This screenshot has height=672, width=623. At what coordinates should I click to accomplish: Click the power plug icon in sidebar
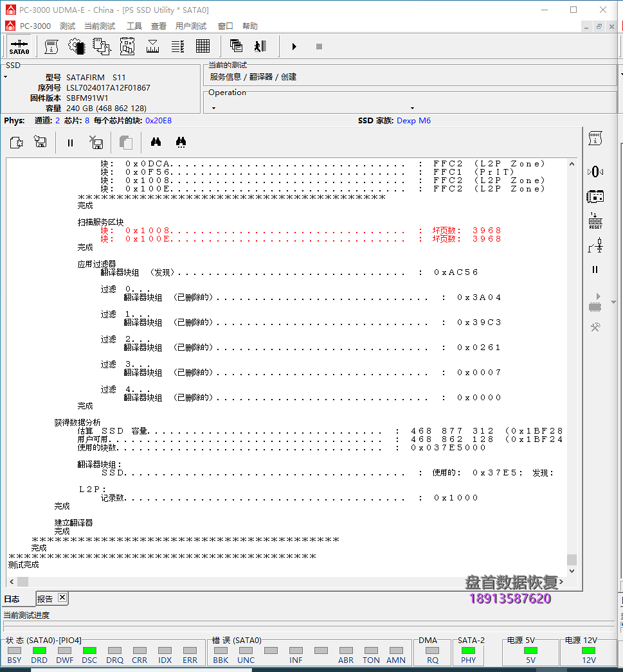[x=595, y=245]
